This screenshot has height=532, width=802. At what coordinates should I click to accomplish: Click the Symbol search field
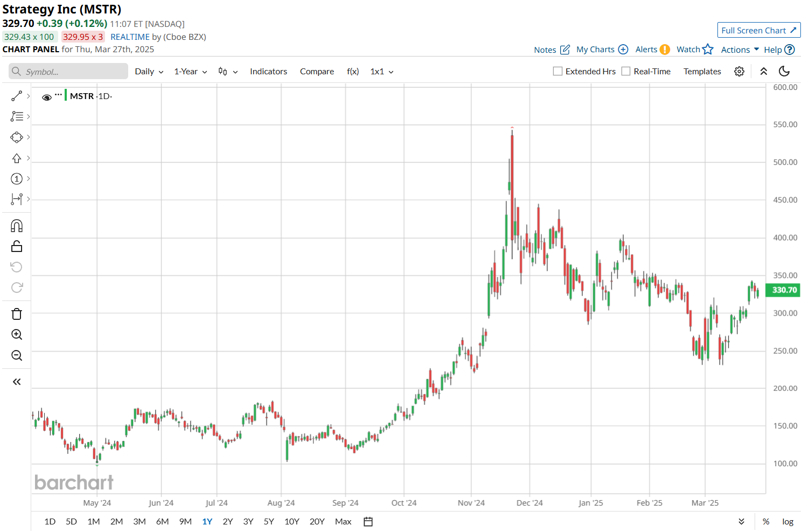pos(68,72)
